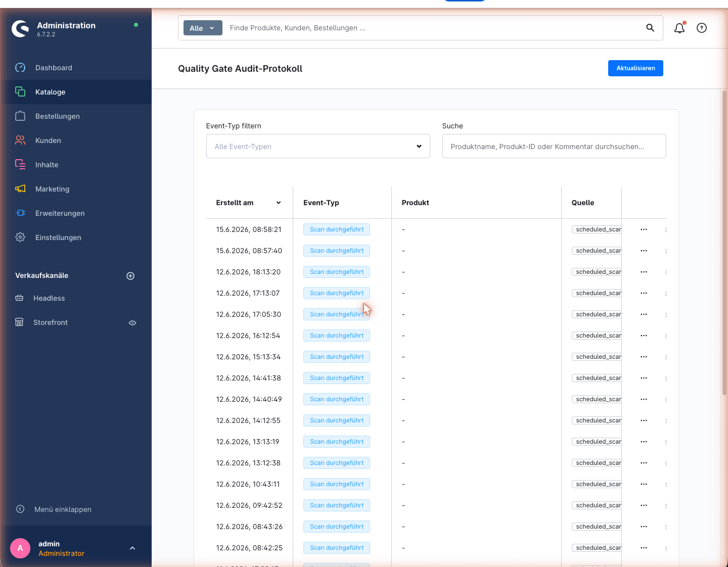
Task: Click the Menü einklappen arrow icon
Action: click(x=20, y=509)
